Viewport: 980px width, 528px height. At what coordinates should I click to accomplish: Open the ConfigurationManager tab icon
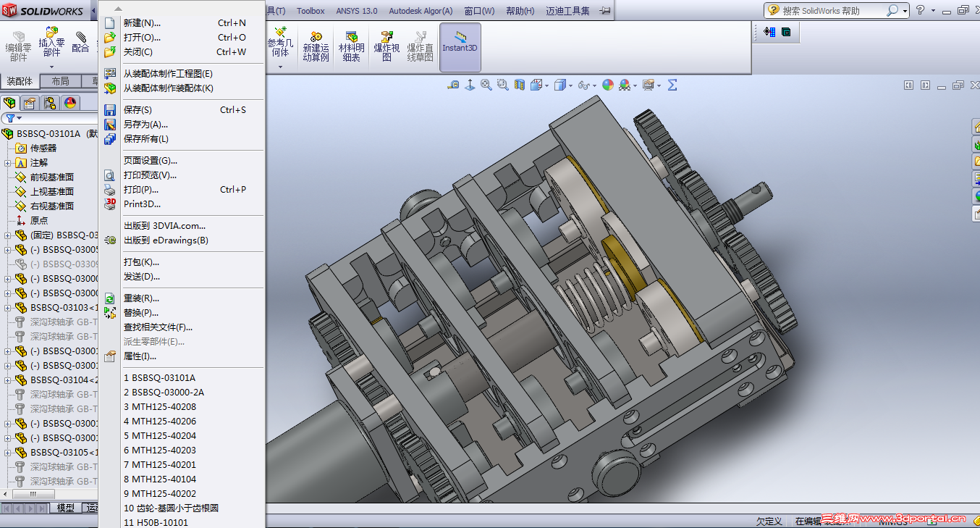click(x=50, y=102)
